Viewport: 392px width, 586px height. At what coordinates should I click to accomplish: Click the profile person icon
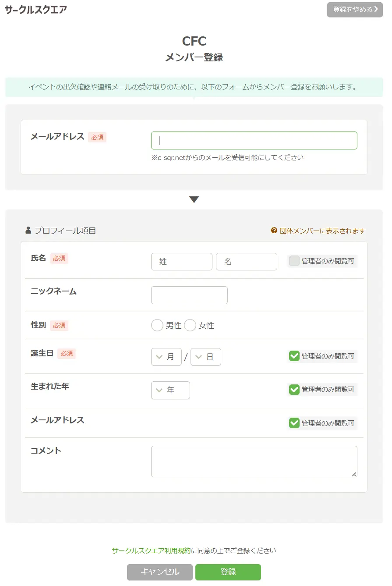tap(28, 230)
